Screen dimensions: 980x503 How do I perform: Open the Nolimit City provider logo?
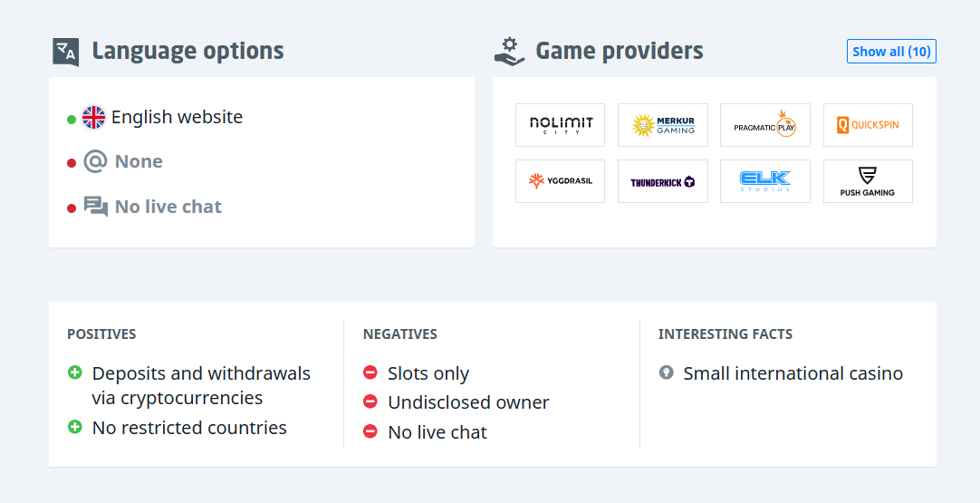[561, 125]
